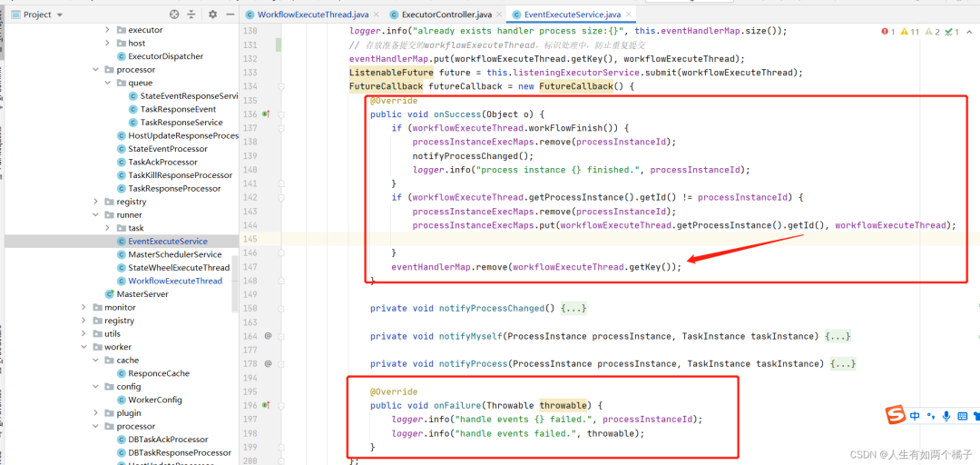
Task: Click override gutter icon on line 196
Action: coord(266,406)
